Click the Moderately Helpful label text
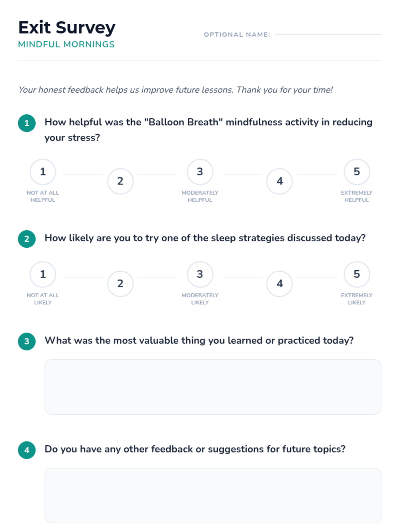 tap(200, 196)
